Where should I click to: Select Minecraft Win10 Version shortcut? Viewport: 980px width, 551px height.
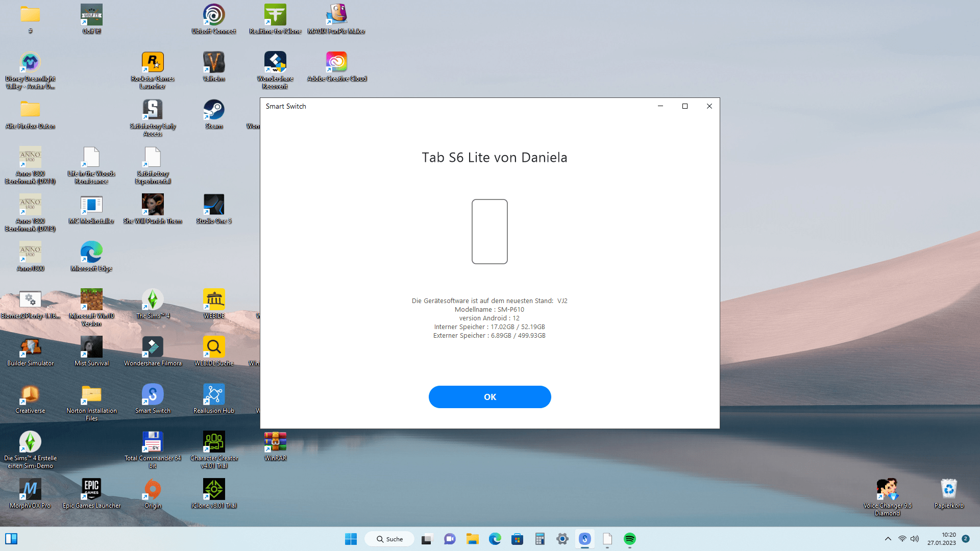pyautogui.click(x=91, y=308)
